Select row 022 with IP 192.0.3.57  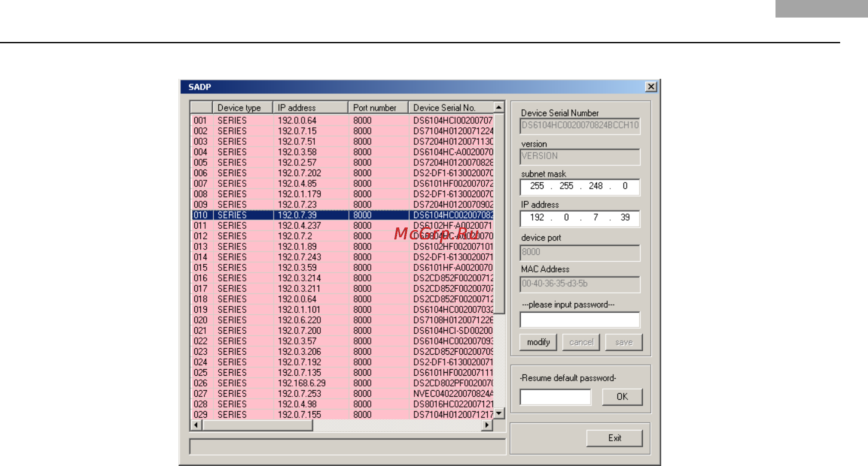click(x=342, y=341)
